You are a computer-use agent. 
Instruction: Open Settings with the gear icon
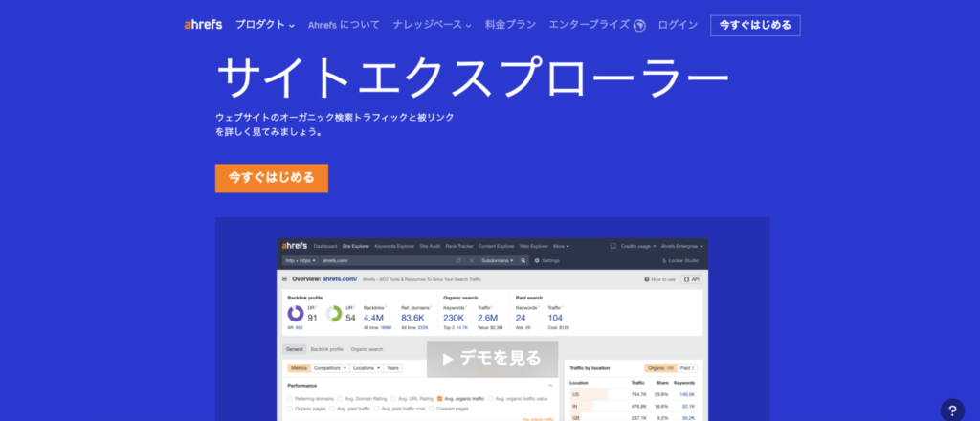(x=546, y=260)
